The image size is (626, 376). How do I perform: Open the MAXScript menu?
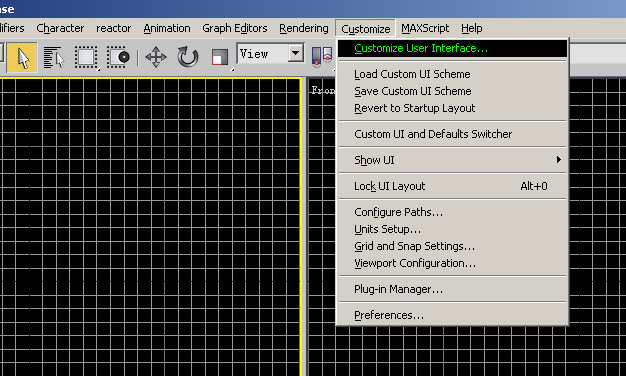tap(425, 28)
